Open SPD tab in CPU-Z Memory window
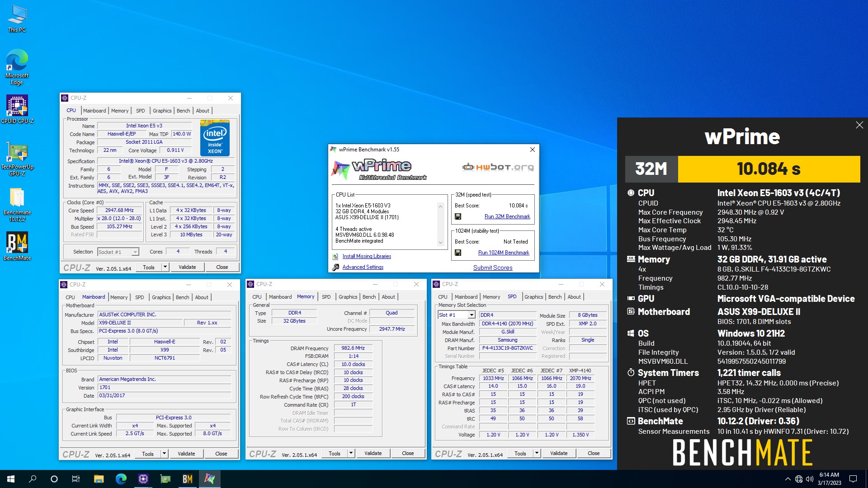 [326, 297]
